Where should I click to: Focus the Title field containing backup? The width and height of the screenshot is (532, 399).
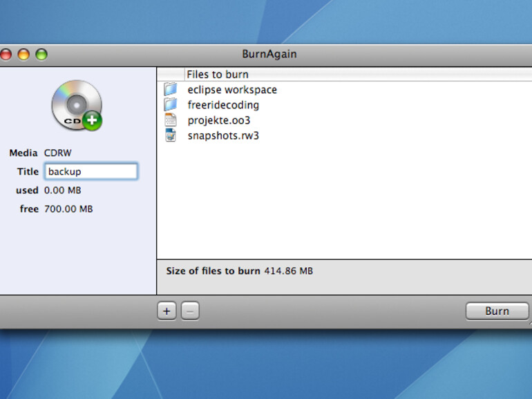pos(91,171)
